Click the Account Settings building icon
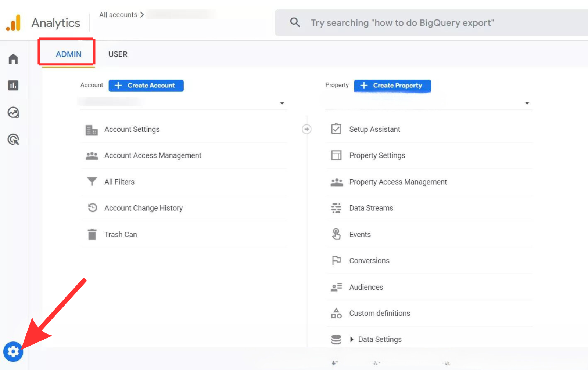 click(92, 130)
